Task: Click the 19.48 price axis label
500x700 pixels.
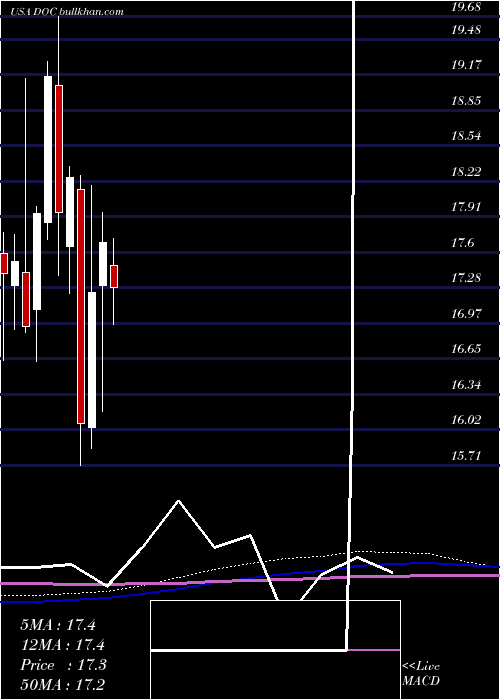Action: [465, 30]
